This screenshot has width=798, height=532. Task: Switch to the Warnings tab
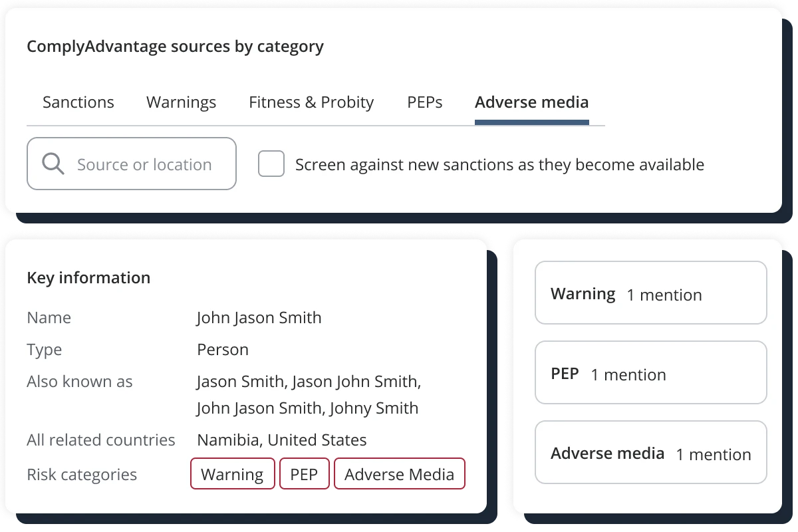pos(181,102)
